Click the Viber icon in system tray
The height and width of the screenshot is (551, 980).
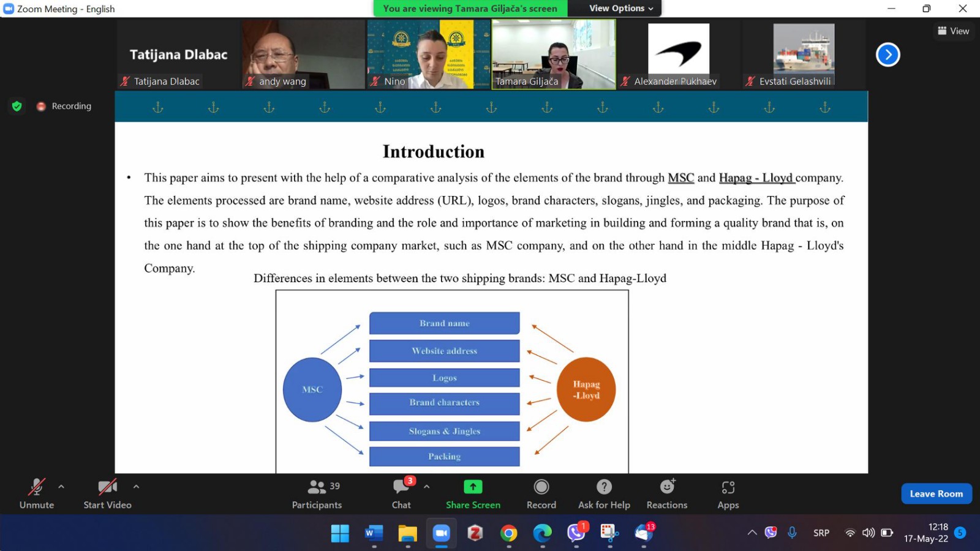(x=771, y=533)
